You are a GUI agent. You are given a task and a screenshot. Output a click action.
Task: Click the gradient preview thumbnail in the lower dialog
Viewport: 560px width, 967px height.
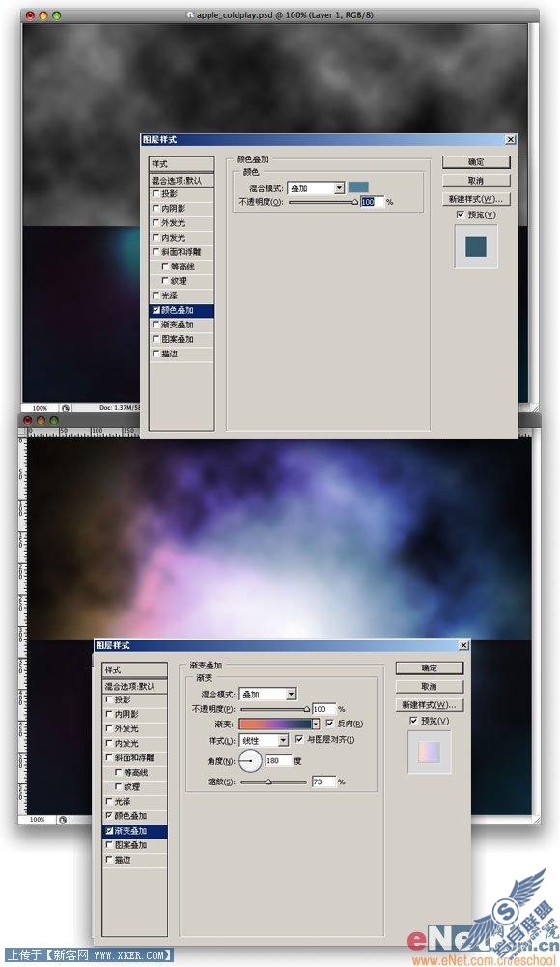(429, 753)
